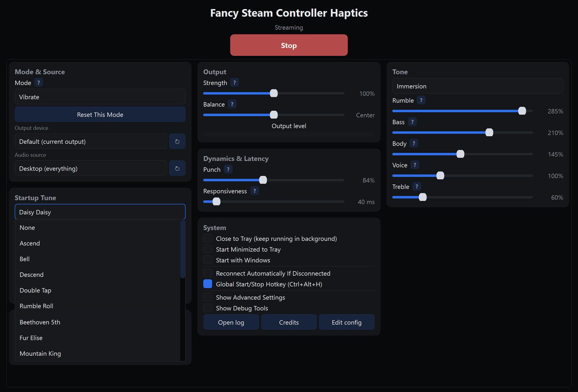Click the Output level meter bar

[289, 134]
